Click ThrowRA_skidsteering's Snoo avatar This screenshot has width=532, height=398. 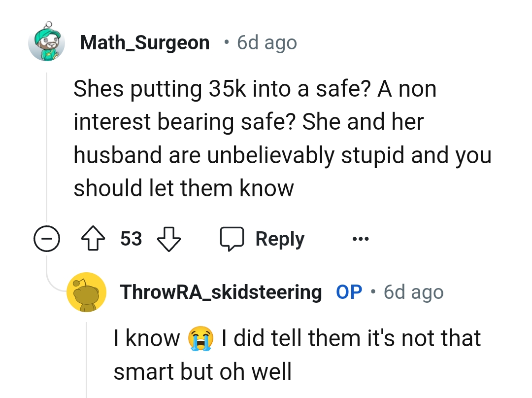coord(87,292)
